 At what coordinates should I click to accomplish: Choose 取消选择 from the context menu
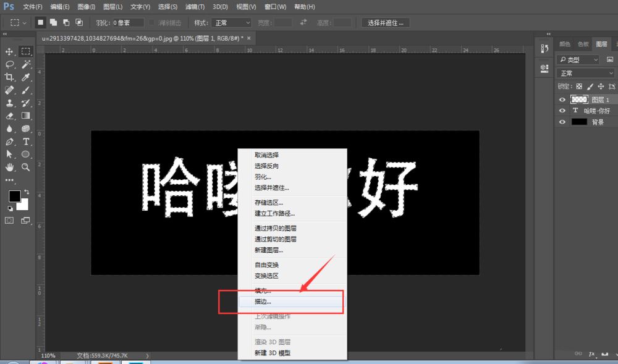point(292,155)
